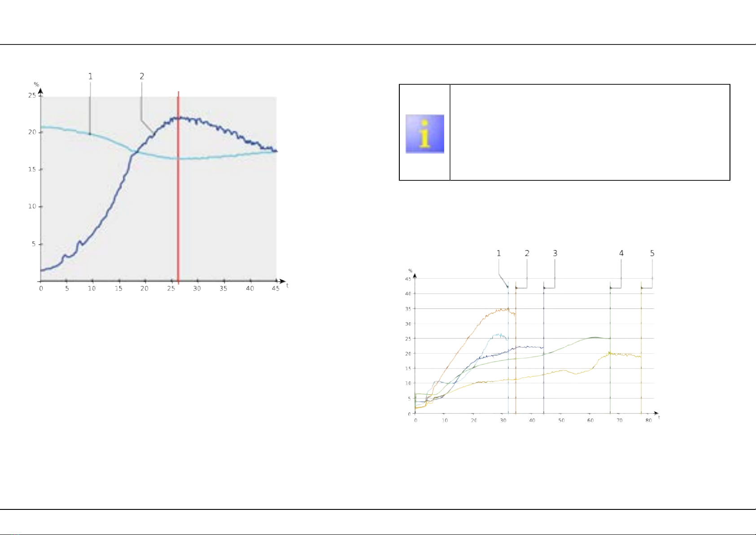The image size is (756, 535).
Task: Click callout number 1 above right chart
Action: click(498, 253)
